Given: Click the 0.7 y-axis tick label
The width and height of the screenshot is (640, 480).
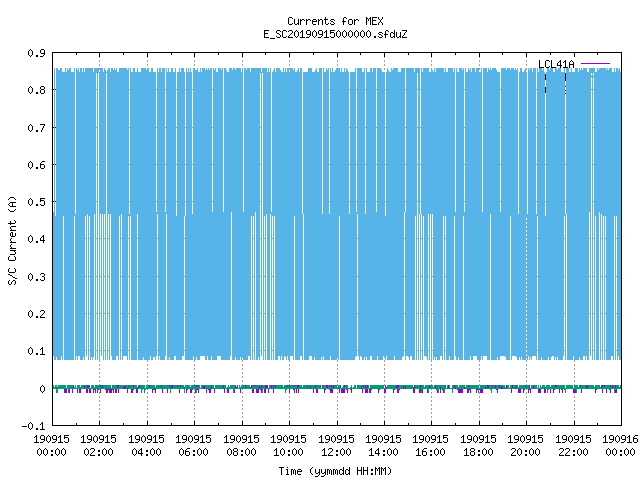Looking at the screenshot, I should (37, 128).
